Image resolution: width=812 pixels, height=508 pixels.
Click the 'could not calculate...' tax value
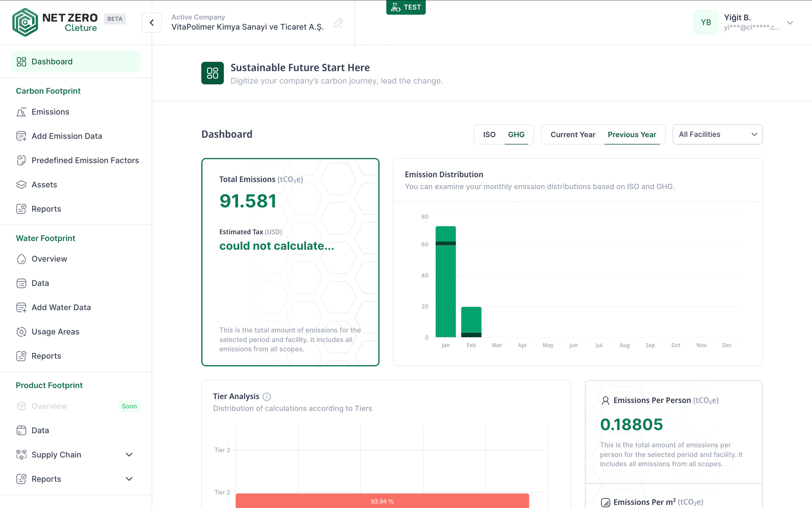pyautogui.click(x=277, y=246)
